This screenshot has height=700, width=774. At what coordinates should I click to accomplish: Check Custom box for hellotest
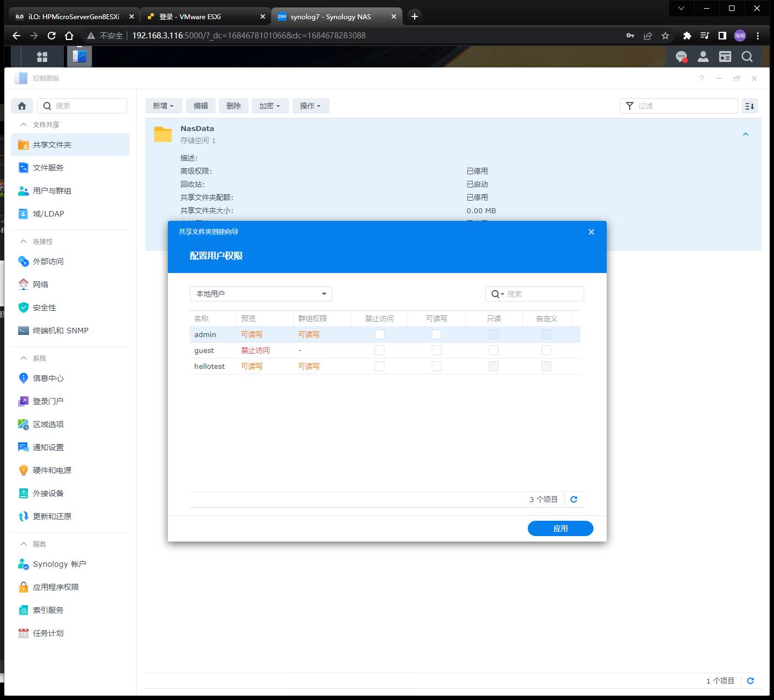tap(546, 366)
